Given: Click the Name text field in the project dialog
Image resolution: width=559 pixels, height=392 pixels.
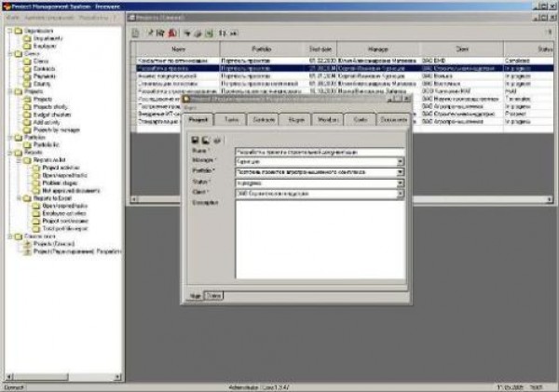Looking at the screenshot, I should [x=320, y=152].
